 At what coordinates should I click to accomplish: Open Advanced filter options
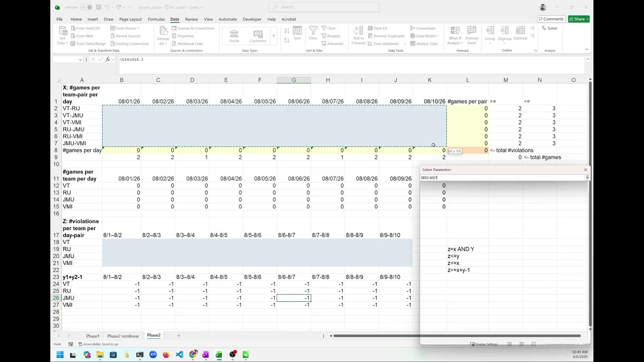tap(332, 44)
